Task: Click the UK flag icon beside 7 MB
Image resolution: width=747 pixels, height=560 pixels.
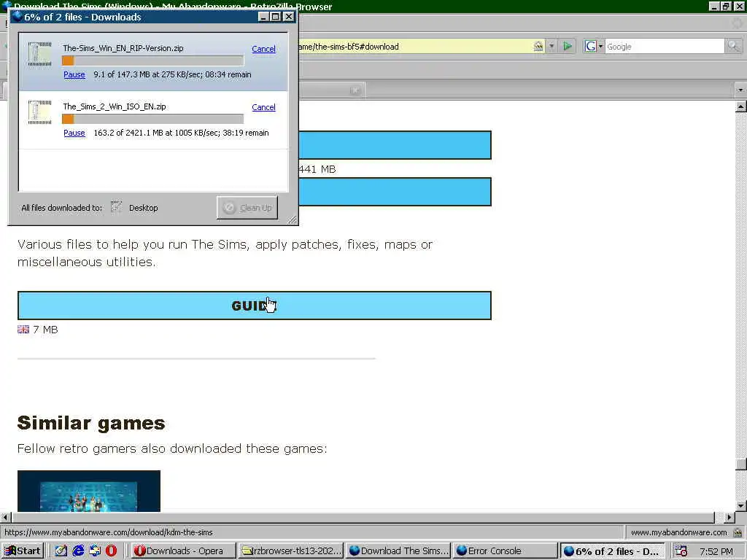Action: [23, 329]
